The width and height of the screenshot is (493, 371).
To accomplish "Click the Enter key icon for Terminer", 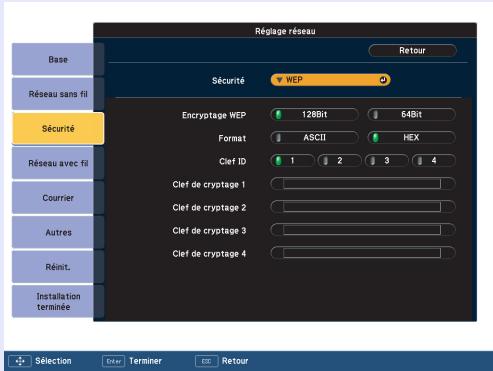I will (x=114, y=361).
